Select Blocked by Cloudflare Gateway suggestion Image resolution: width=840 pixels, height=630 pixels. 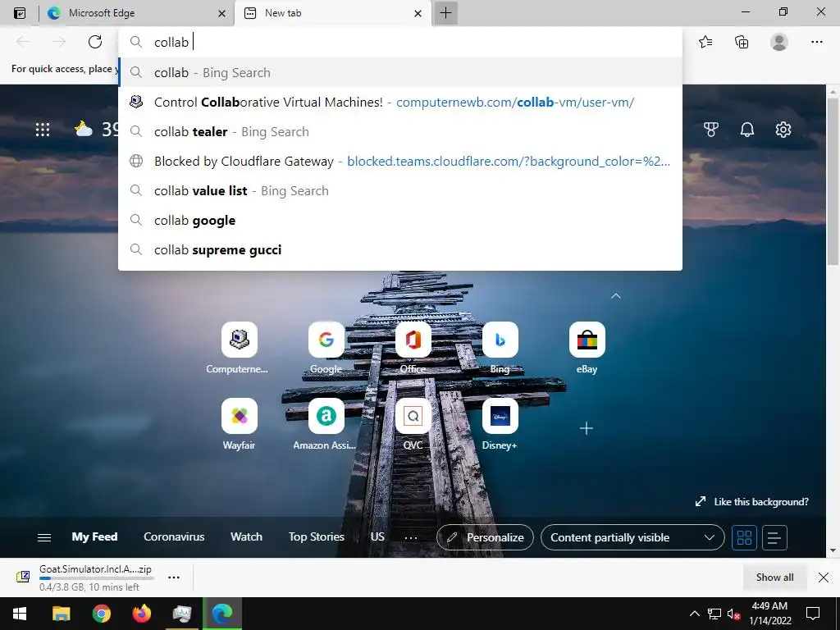pyautogui.click(x=400, y=162)
